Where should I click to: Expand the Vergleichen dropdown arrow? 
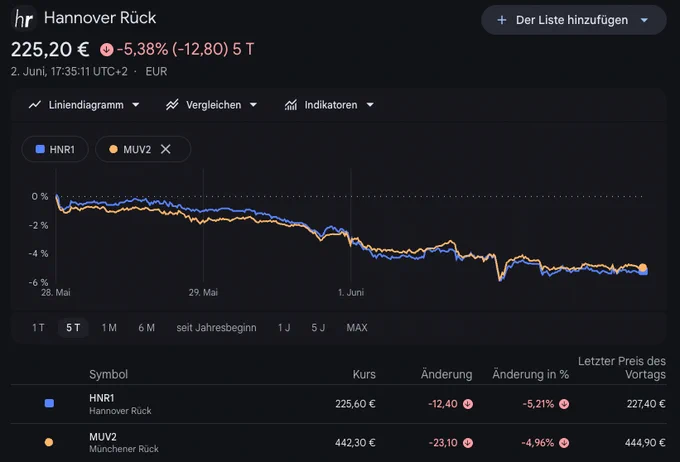[x=253, y=105]
